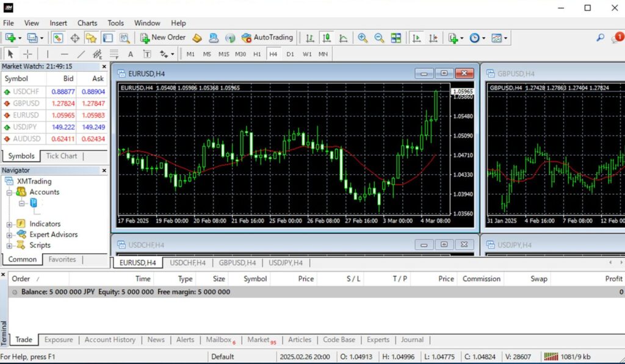Zoom in on the chart
Screen dimensions: 625x364
(x=363, y=38)
